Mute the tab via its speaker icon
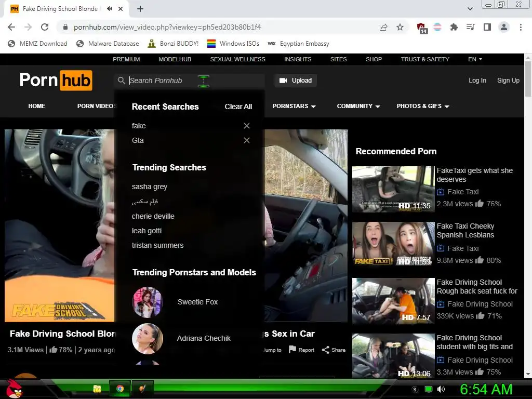Screen dimensions: 532x399 109,9
